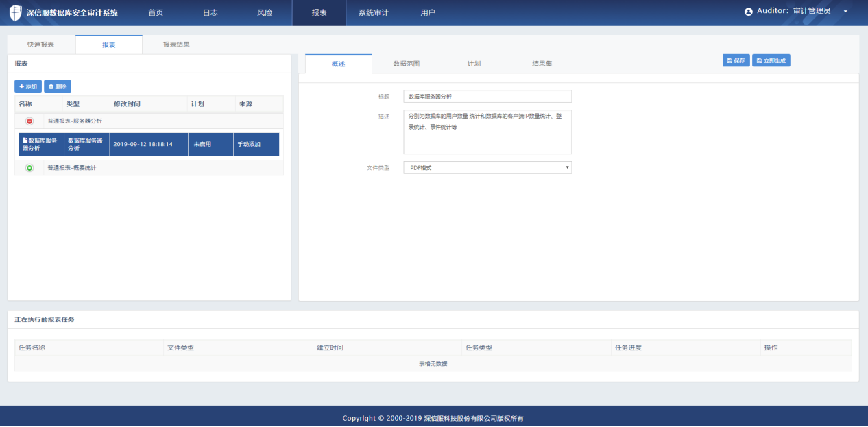Switch to the 快速报表 tab
Image resolution: width=868 pixels, height=427 pixels.
41,45
